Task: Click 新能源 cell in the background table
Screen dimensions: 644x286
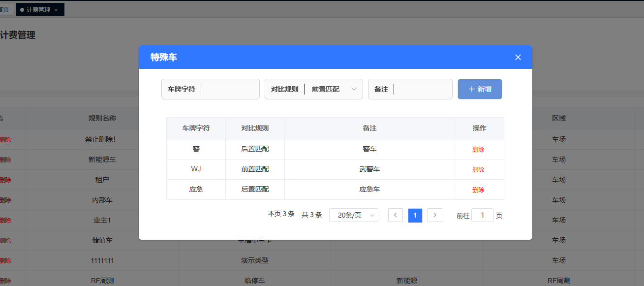Action: (x=407, y=281)
